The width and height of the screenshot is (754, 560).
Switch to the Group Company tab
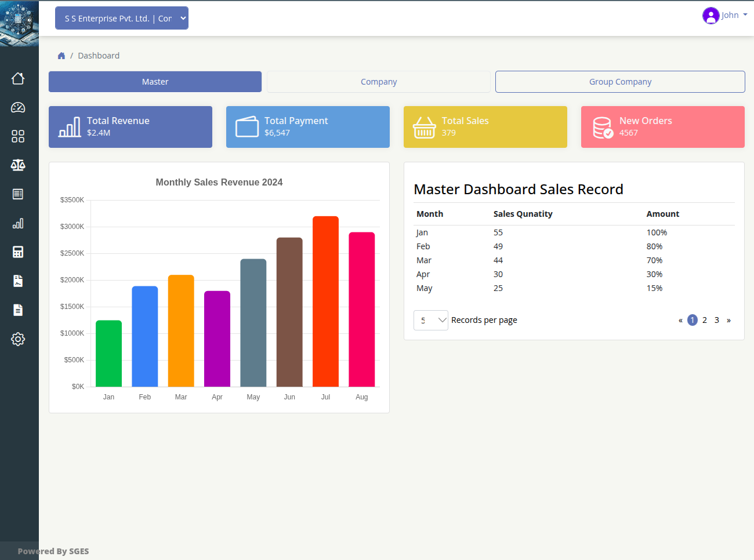coord(620,82)
